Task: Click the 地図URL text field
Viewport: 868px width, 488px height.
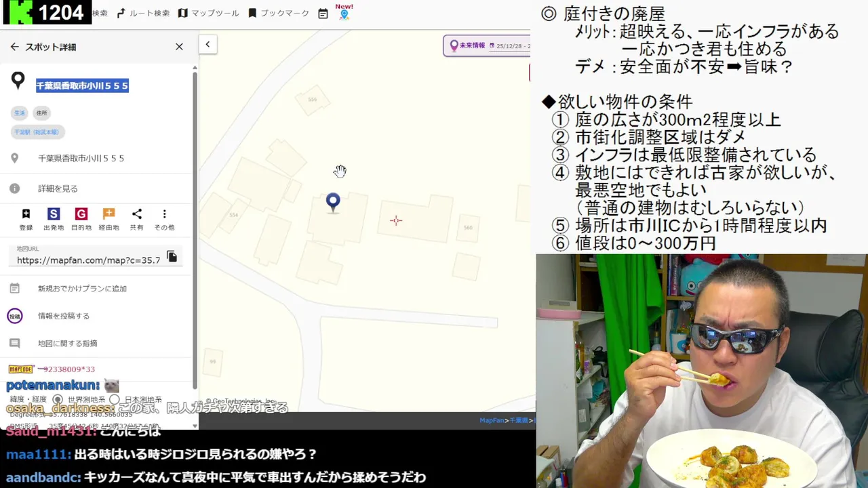Action: pyautogui.click(x=89, y=260)
